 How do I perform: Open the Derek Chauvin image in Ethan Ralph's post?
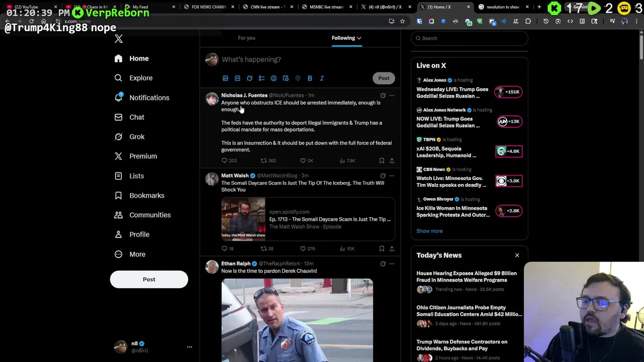coord(297,320)
